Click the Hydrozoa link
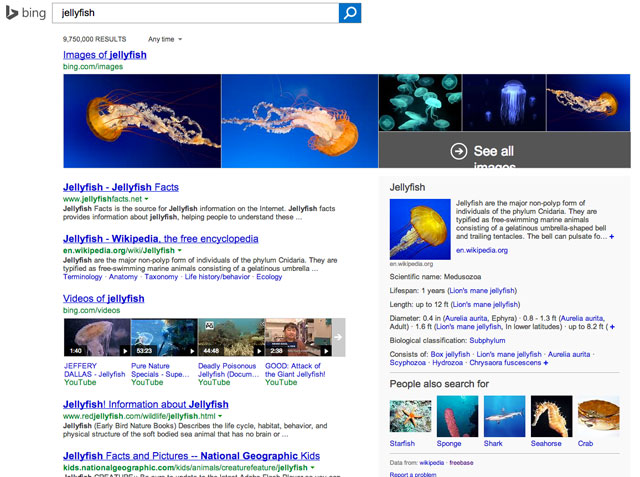Image resolution: width=640 pixels, height=477 pixels. (447, 363)
